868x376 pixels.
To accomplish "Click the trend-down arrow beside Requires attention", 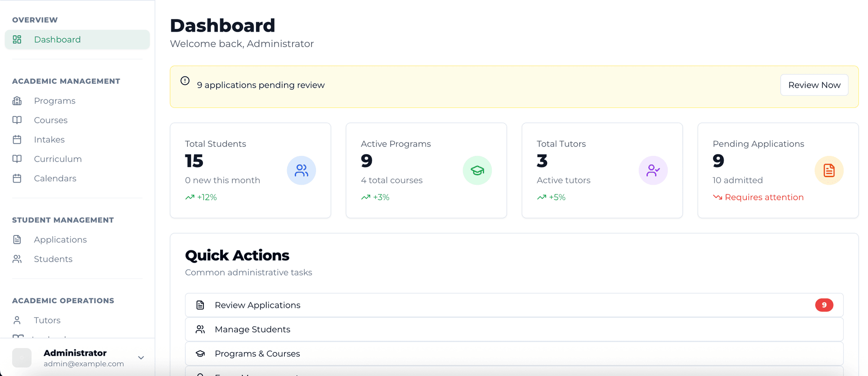I will (x=717, y=197).
